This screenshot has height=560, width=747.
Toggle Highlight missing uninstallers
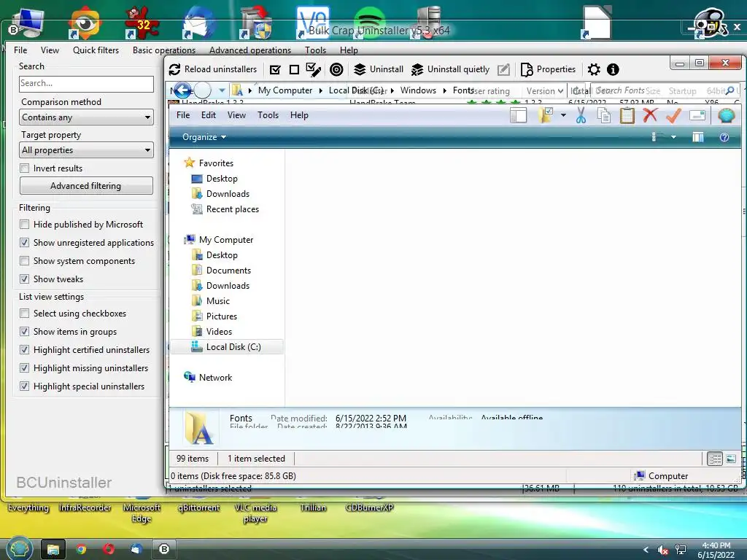coord(24,367)
